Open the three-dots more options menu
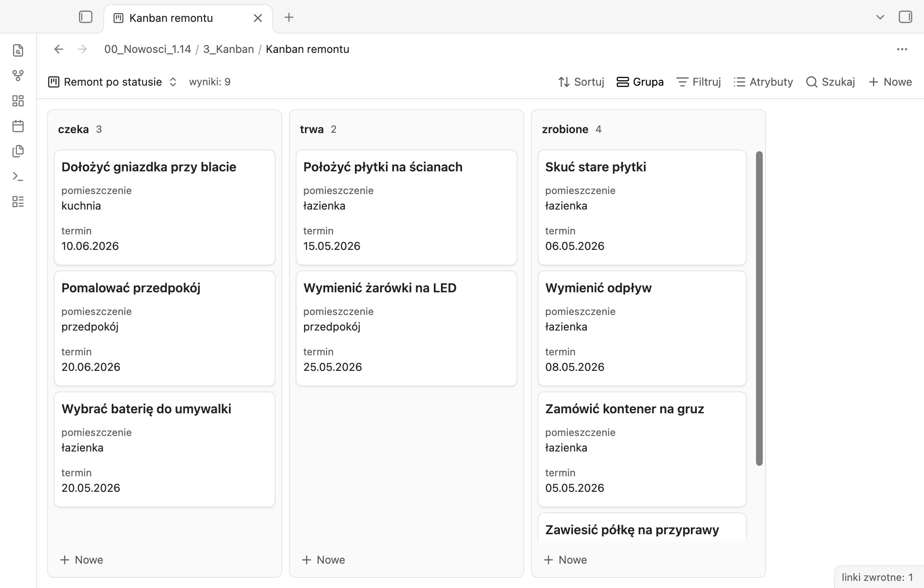924x588 pixels. 902,49
